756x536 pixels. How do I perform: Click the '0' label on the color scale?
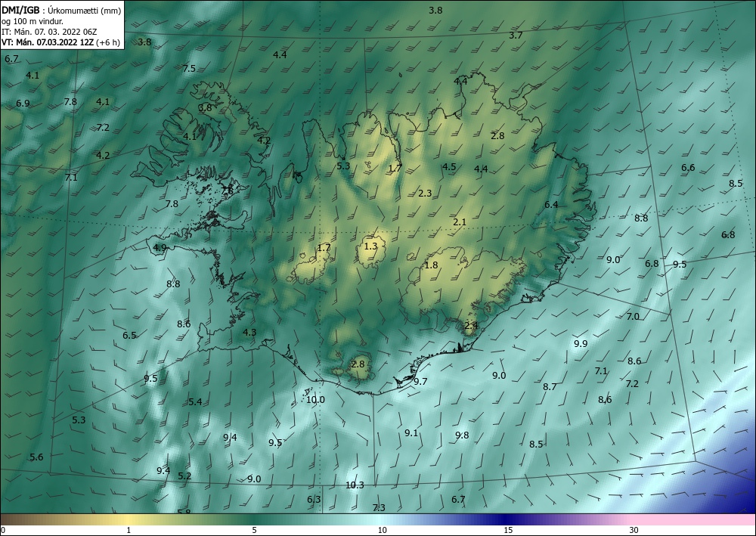[x=3, y=530]
